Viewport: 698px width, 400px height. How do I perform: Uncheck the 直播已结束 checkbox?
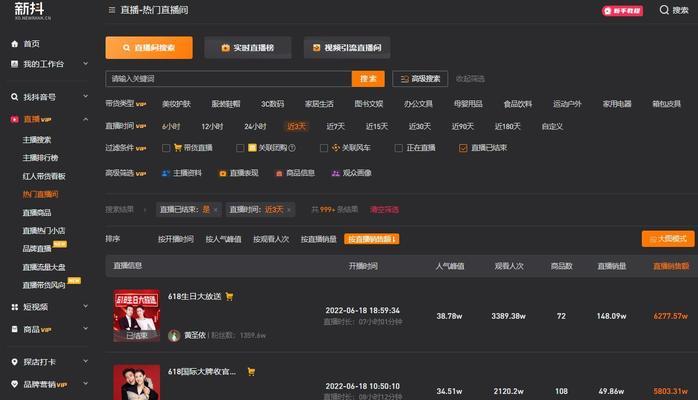(463, 148)
